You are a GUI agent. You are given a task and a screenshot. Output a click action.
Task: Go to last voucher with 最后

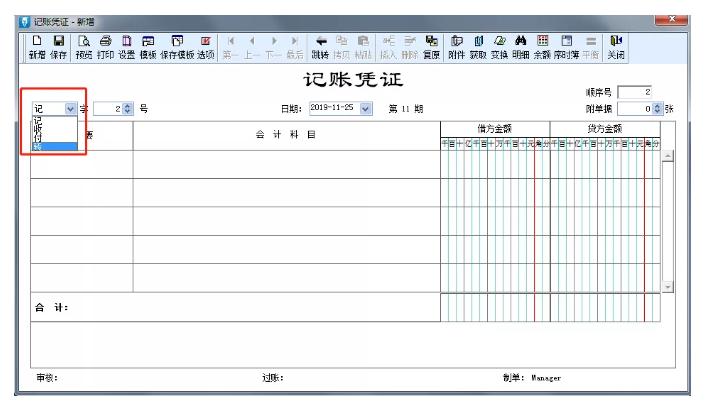click(x=295, y=47)
